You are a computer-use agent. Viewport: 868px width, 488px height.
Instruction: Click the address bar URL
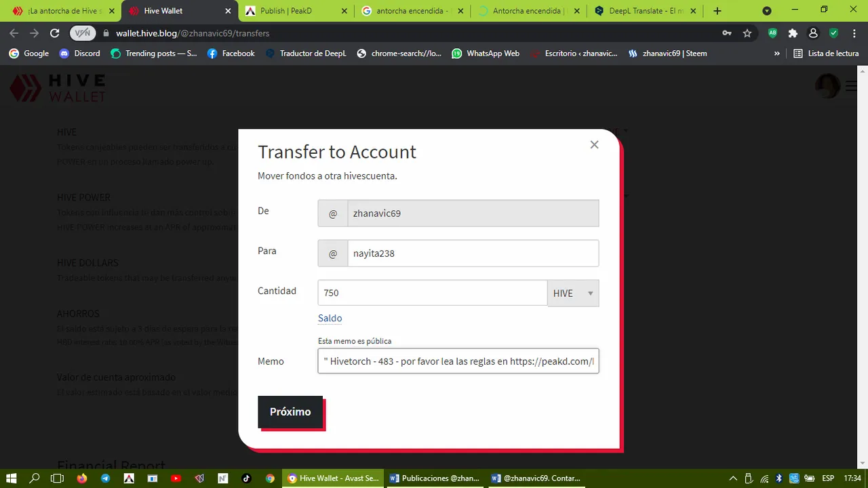click(192, 33)
